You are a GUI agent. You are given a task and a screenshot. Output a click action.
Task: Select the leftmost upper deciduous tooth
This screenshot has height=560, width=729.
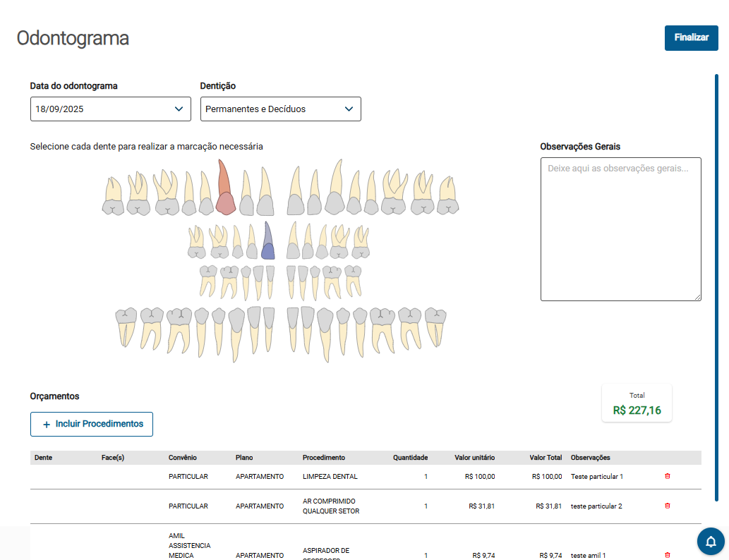pos(196,243)
